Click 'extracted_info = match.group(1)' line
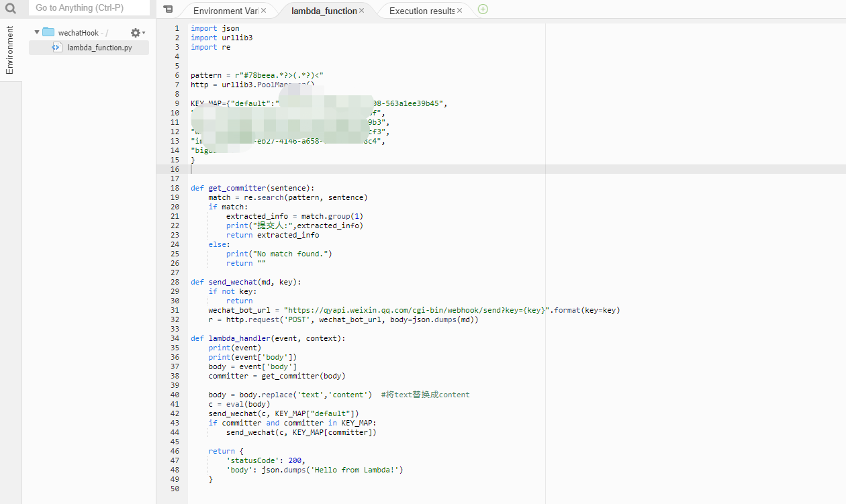The width and height of the screenshot is (846, 504). click(x=295, y=216)
